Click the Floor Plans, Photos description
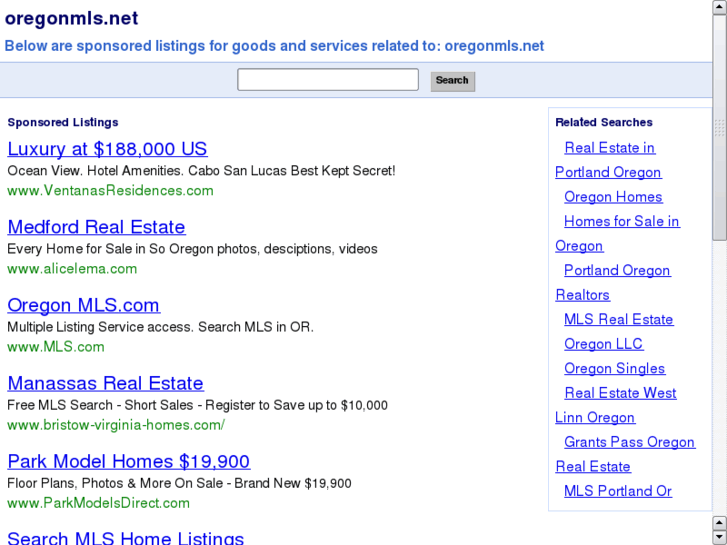 click(x=179, y=483)
